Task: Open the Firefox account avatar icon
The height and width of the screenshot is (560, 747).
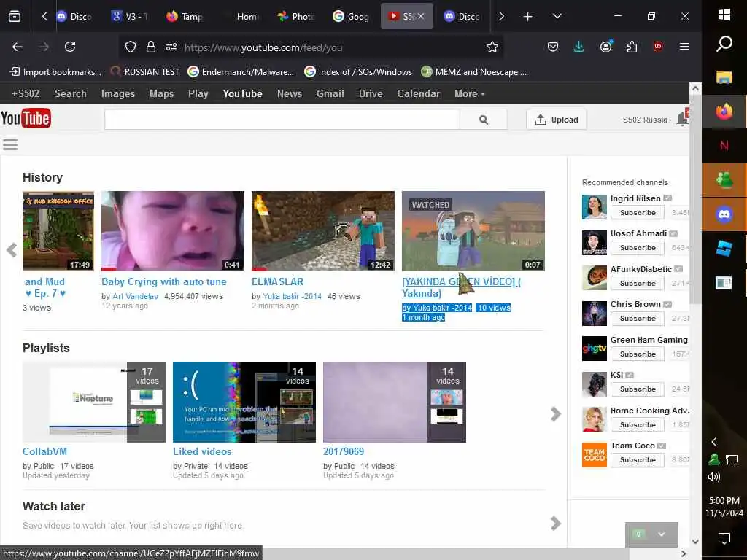Action: tap(606, 46)
